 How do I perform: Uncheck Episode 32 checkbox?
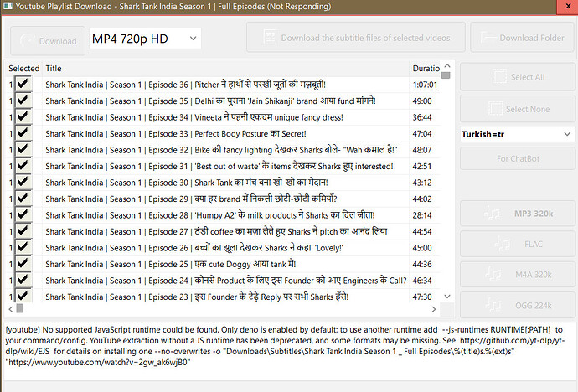(23, 150)
